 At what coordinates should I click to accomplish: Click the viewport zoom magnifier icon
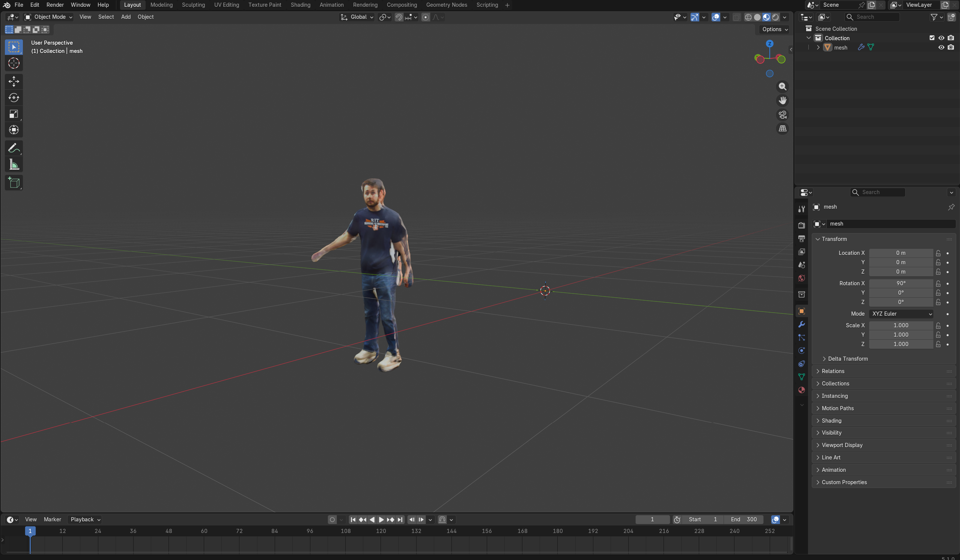pyautogui.click(x=782, y=86)
